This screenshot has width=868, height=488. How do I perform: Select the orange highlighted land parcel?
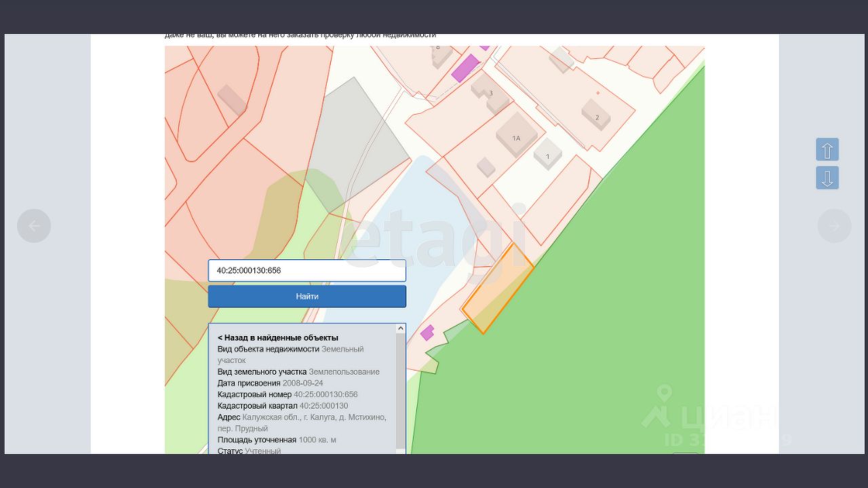(x=498, y=288)
